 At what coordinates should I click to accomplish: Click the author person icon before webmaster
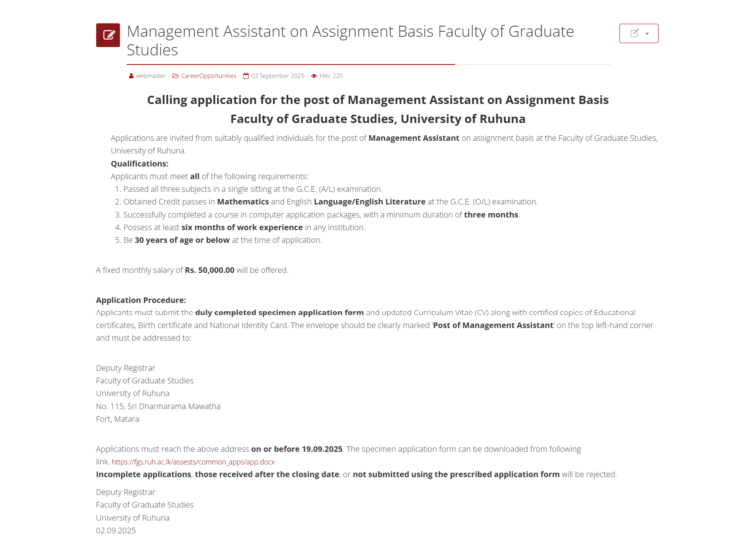[x=131, y=76]
